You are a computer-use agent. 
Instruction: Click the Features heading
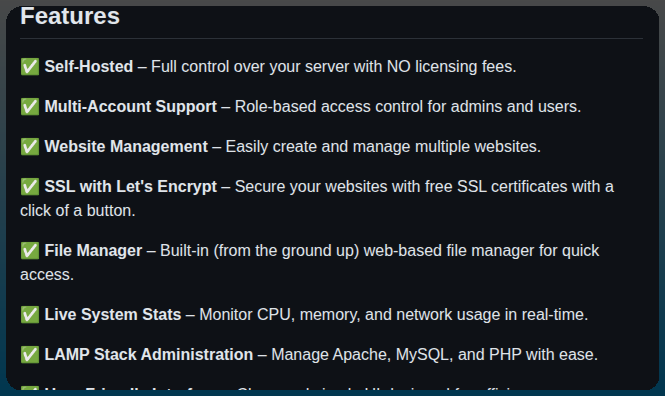tap(70, 17)
